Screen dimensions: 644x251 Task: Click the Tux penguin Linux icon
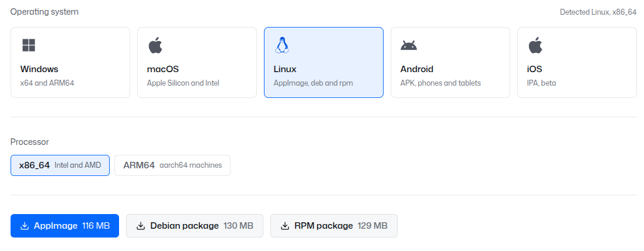pyautogui.click(x=282, y=45)
